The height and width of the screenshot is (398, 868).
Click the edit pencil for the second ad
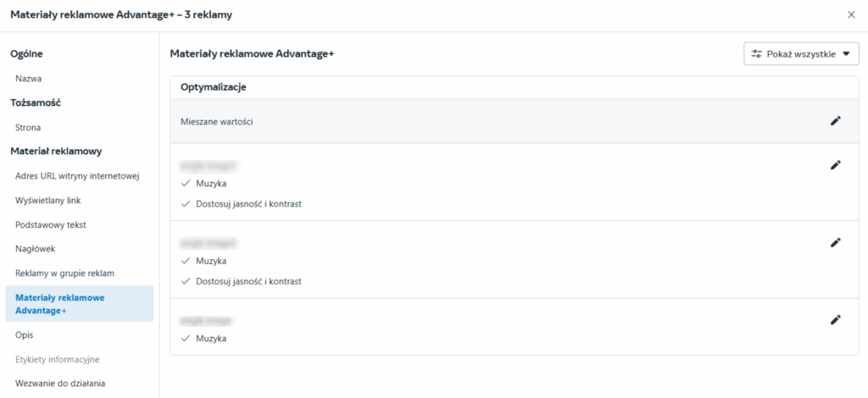coord(835,243)
